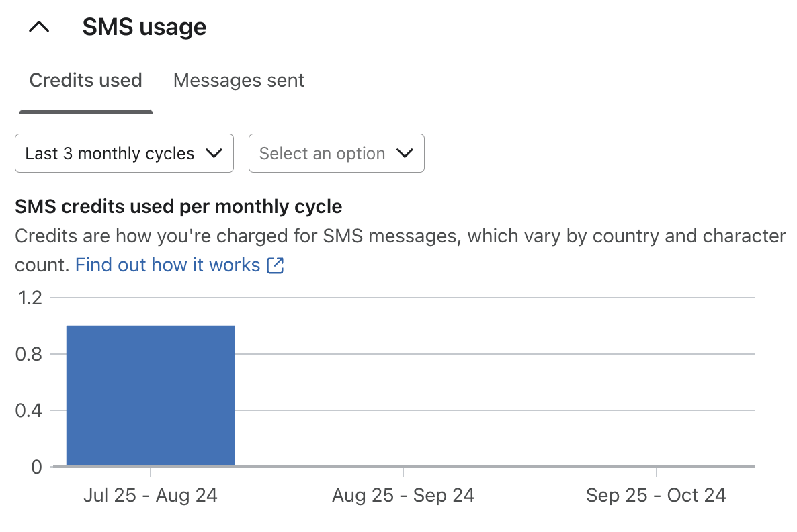The image size is (797, 532).
Task: Click the SMS credits used per monthly cycle title
Action: click(x=178, y=206)
